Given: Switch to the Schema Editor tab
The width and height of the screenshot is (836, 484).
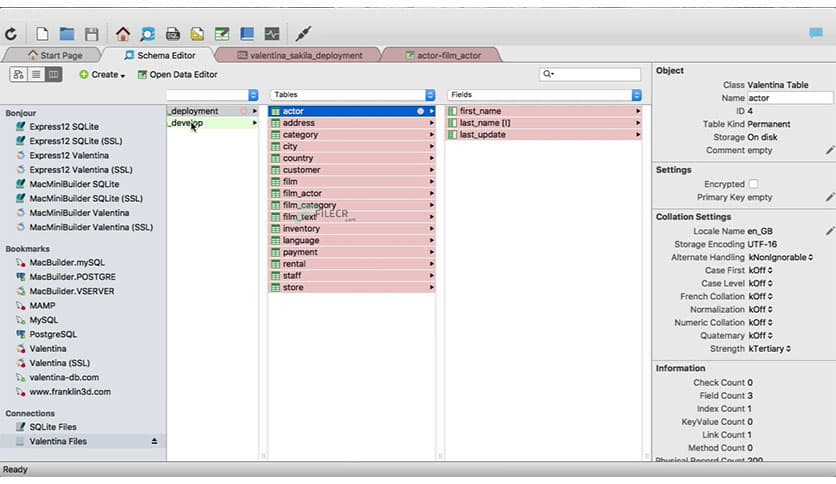Looking at the screenshot, I should tap(159, 55).
